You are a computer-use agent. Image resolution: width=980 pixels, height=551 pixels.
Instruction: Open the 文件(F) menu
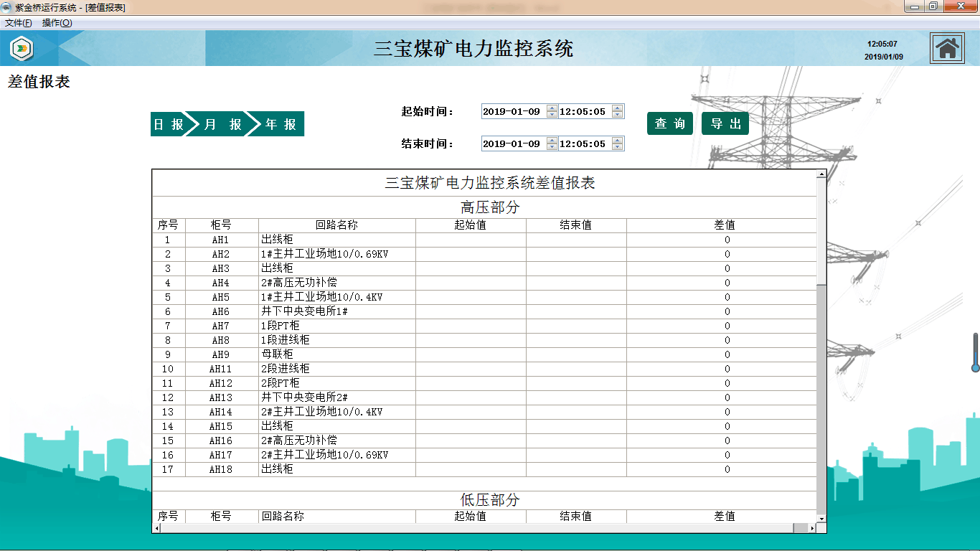point(19,23)
